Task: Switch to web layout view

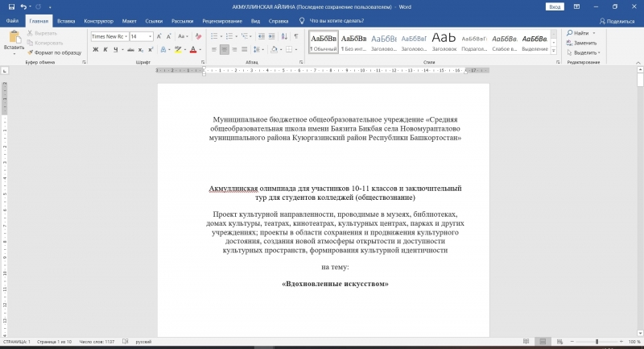Action: pos(559,342)
